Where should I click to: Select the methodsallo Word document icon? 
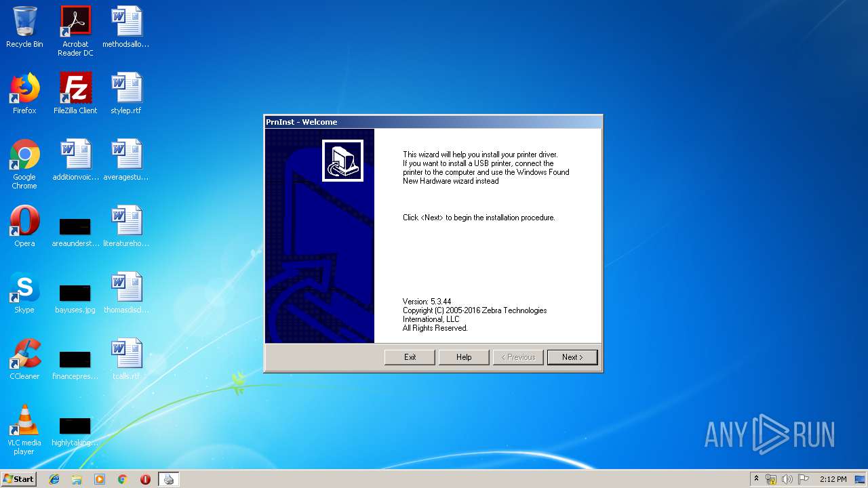[x=126, y=27]
